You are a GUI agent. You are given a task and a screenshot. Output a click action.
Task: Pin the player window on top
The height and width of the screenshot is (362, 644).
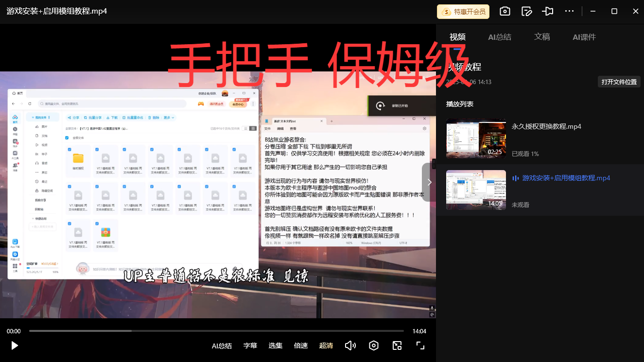[548, 11]
